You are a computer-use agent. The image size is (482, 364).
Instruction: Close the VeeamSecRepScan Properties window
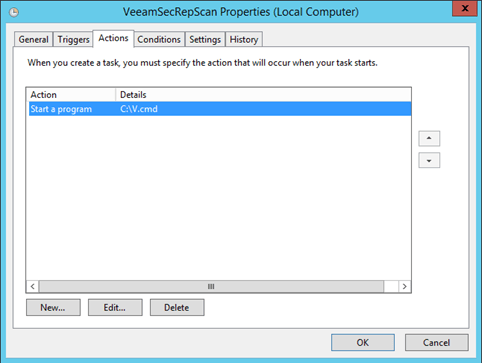(465, 8)
